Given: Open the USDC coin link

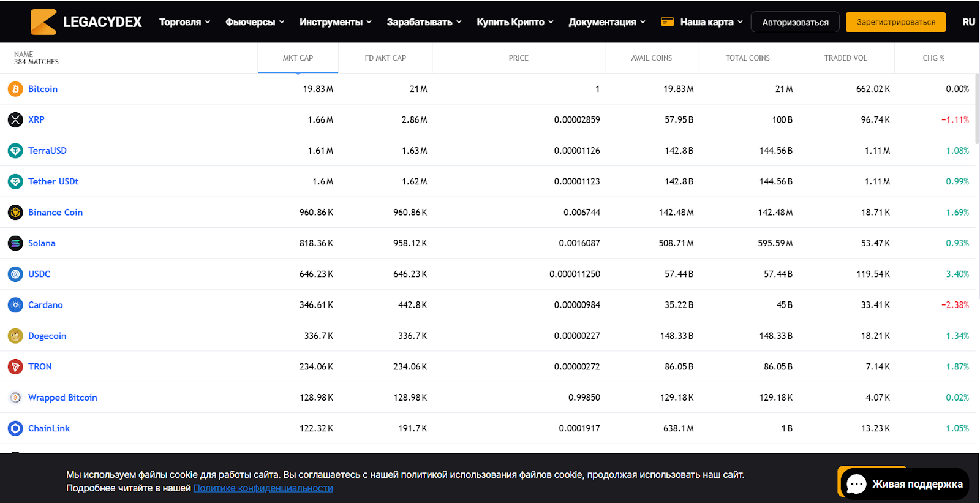Looking at the screenshot, I should tap(39, 274).
